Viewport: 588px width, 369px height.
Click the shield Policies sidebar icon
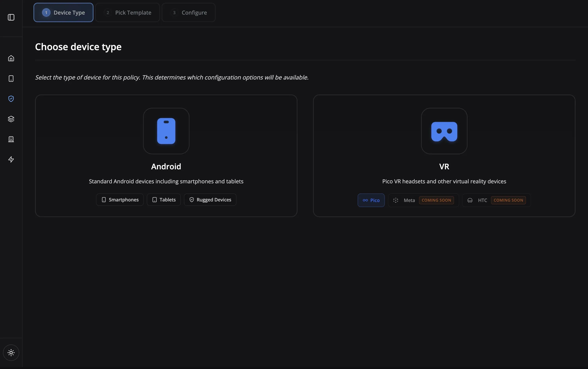click(x=11, y=99)
